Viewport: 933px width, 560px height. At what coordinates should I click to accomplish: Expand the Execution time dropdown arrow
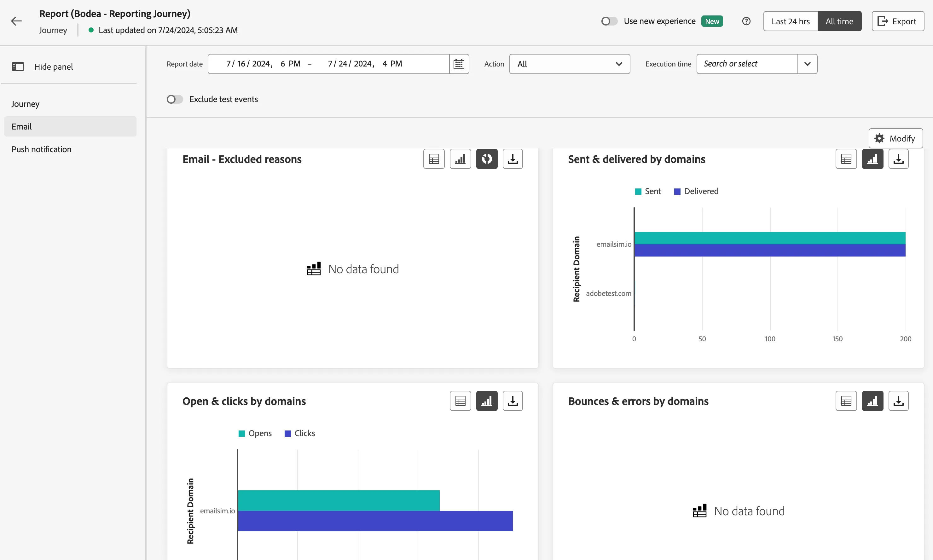(x=807, y=64)
